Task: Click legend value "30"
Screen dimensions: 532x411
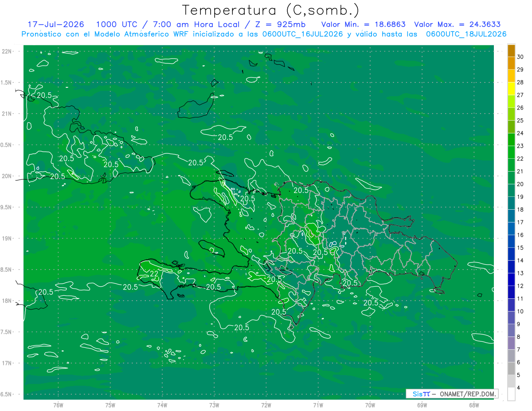Action: click(x=520, y=57)
